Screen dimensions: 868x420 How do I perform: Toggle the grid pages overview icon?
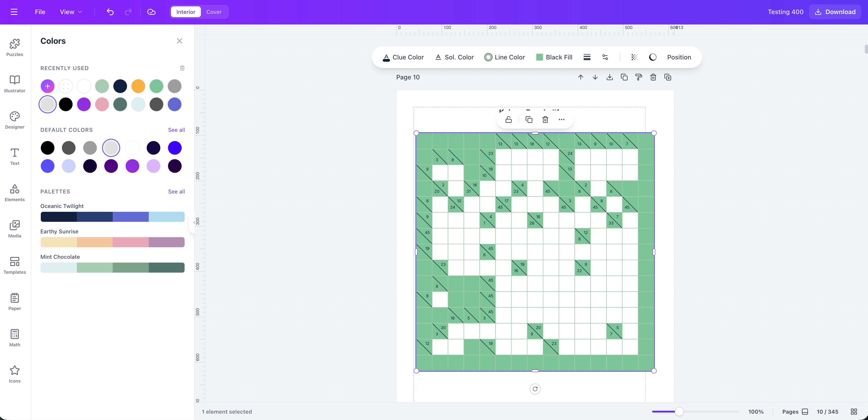853,412
